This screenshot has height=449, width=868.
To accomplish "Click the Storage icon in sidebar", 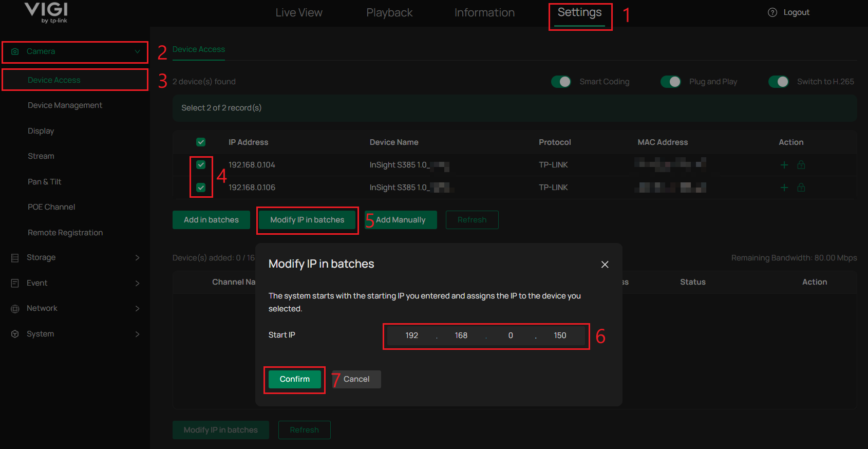I will [15, 257].
